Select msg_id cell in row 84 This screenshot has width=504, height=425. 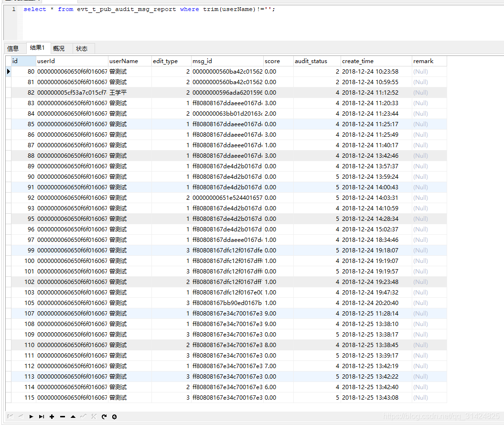(227, 114)
